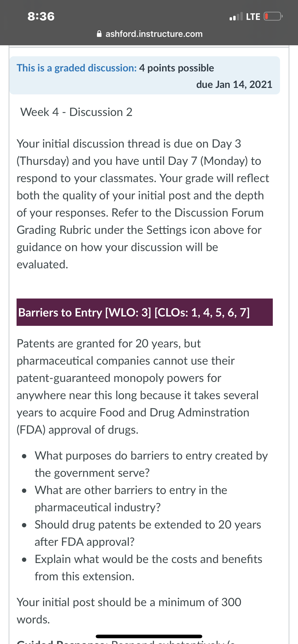The height and width of the screenshot is (644, 298).
Task: Tap the 'This is a graded discussion' text
Action: pos(77,68)
